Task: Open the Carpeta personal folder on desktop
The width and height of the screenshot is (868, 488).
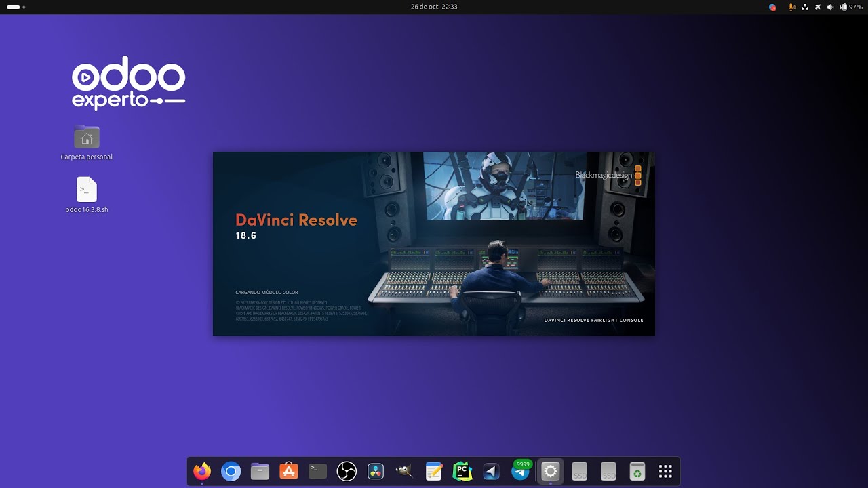Action: coord(87,137)
